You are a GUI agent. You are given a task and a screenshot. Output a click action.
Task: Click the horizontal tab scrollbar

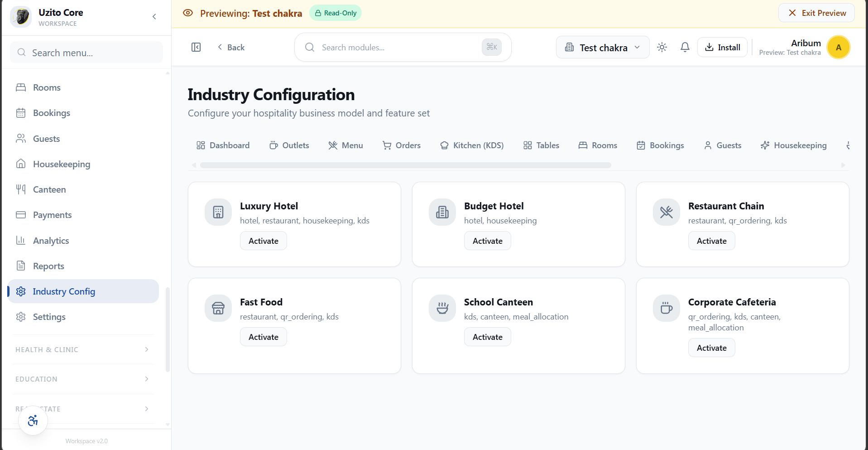pos(405,165)
